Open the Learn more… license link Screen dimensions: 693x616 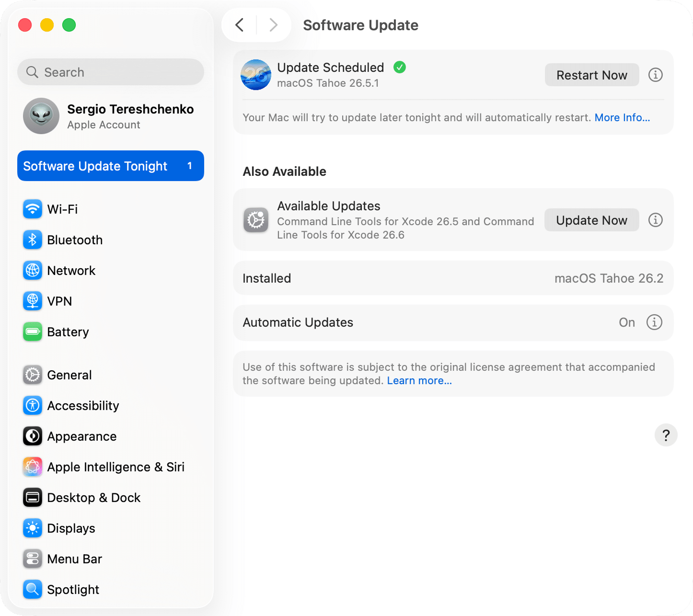[419, 381]
